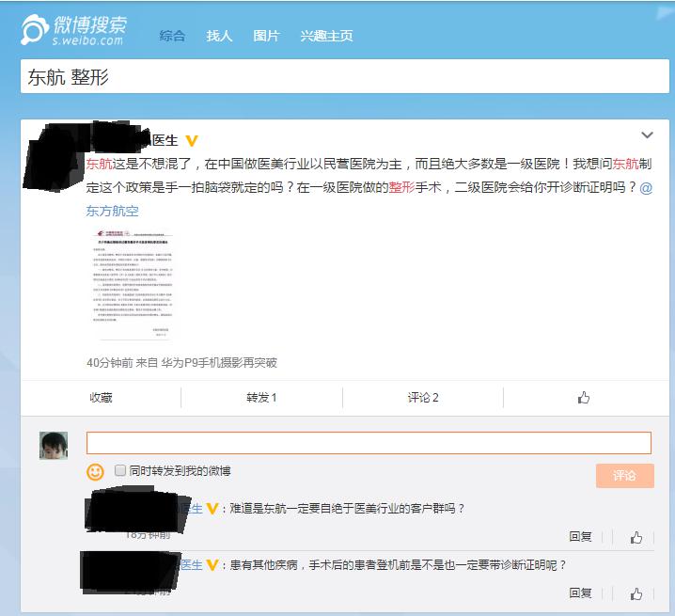Open the attached document image thumbnail
675x616 pixels.
133,285
